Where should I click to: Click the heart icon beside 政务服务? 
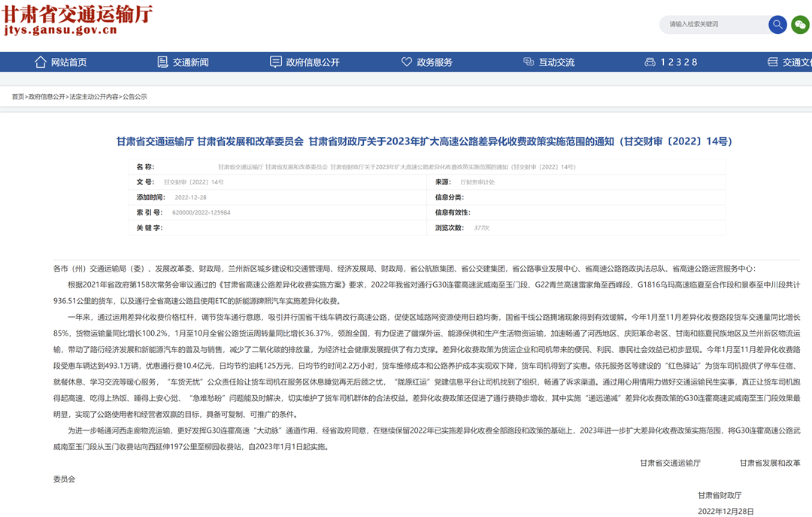(x=407, y=62)
